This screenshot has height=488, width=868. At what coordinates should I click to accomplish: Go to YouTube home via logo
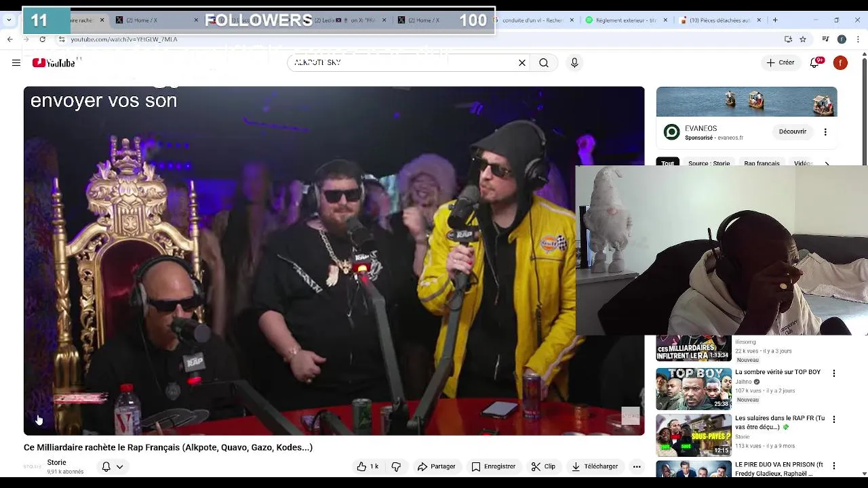[54, 63]
